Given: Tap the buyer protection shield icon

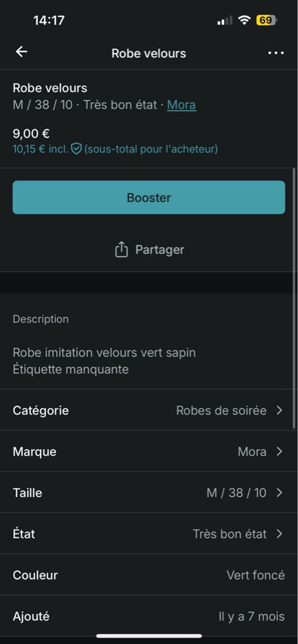Looking at the screenshot, I should [76, 149].
